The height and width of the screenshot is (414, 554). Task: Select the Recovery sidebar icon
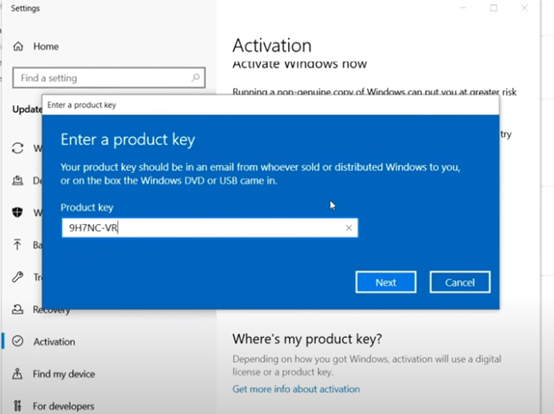[18, 309]
